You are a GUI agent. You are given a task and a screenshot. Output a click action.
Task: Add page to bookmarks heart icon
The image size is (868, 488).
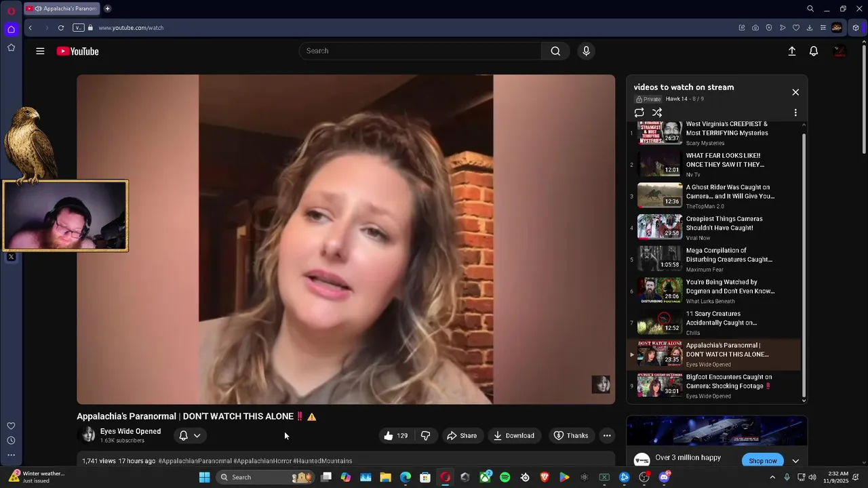coord(796,28)
